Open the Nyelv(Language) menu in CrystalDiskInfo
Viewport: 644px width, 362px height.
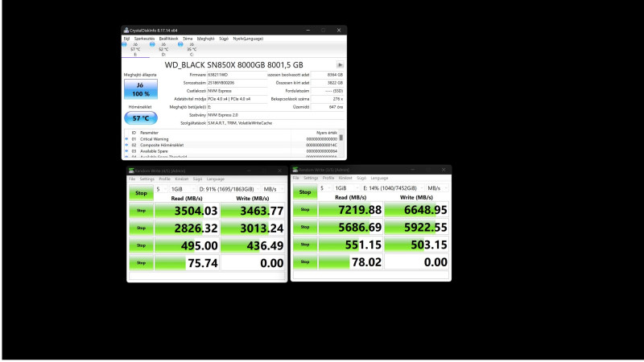pyautogui.click(x=248, y=39)
